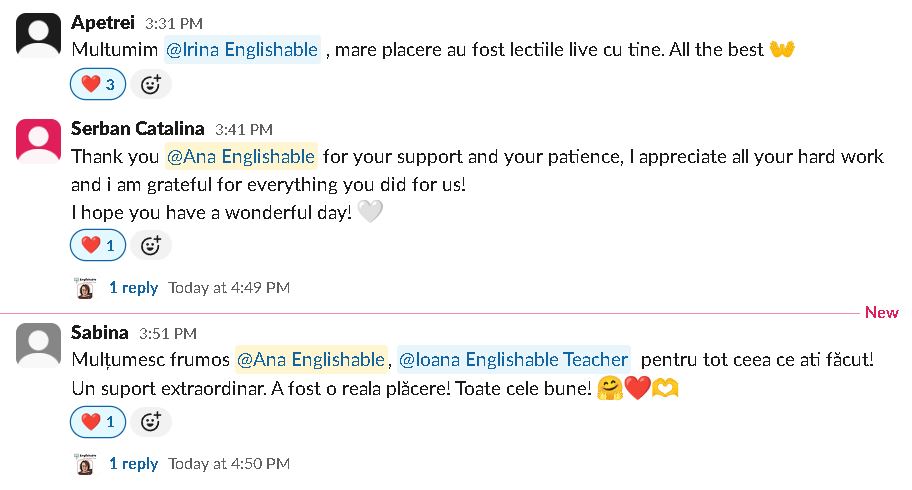This screenshot has height=490, width=912.
Task: Open @Irina Englishable mention
Action: pos(241,49)
